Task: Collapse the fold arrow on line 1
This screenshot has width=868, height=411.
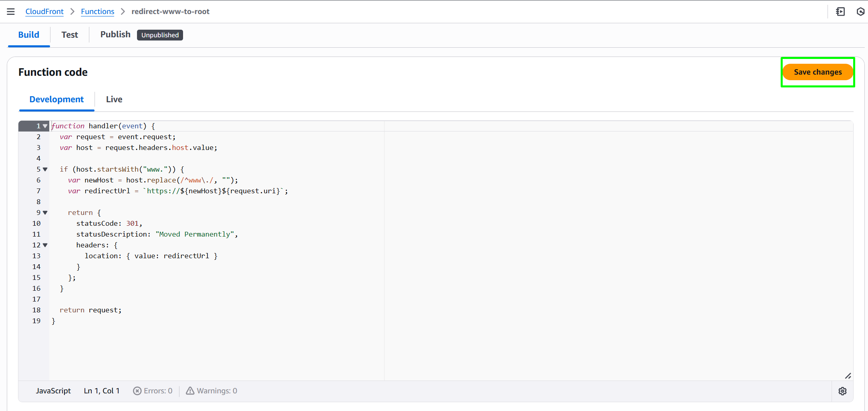Action: pyautogui.click(x=45, y=126)
